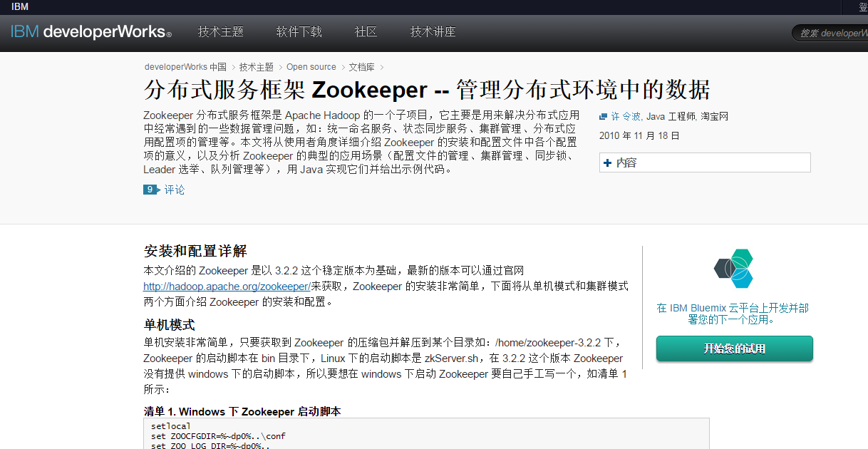The height and width of the screenshot is (449, 868).
Task: Open the 社区 navigation menu
Action: pyautogui.click(x=366, y=32)
